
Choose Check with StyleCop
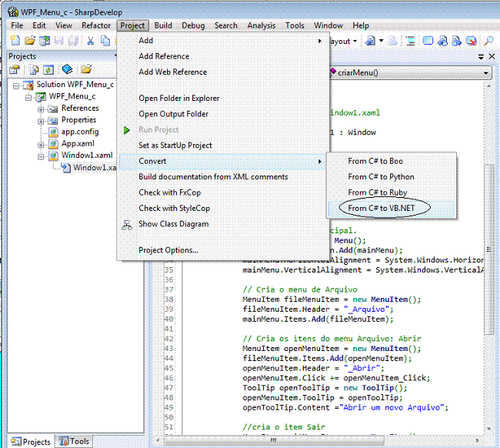[x=222, y=209]
